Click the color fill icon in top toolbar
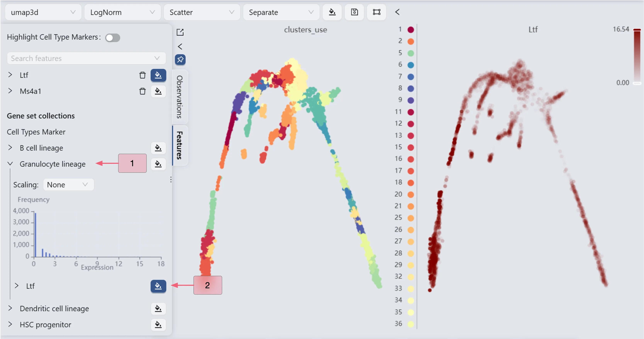The image size is (644, 339). 332,12
